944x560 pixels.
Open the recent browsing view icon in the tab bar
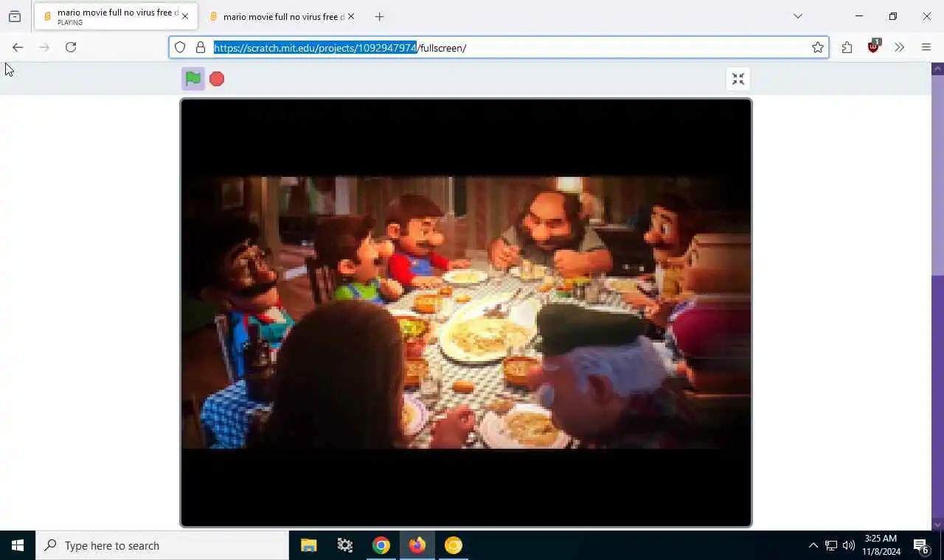[15, 16]
